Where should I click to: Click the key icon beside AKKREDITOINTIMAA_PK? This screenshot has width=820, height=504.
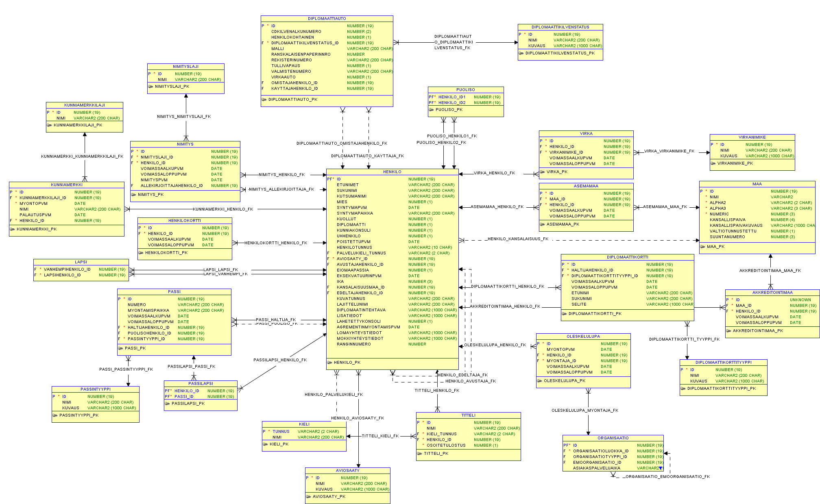click(x=728, y=331)
